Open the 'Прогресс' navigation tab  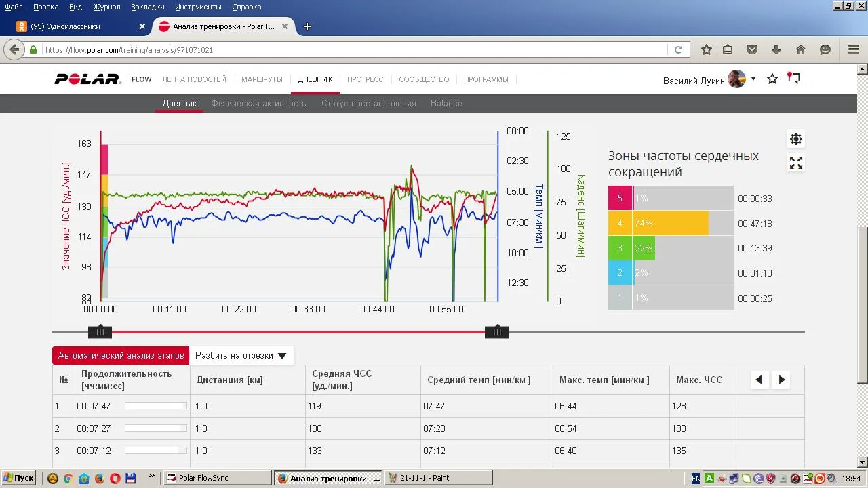pos(365,79)
